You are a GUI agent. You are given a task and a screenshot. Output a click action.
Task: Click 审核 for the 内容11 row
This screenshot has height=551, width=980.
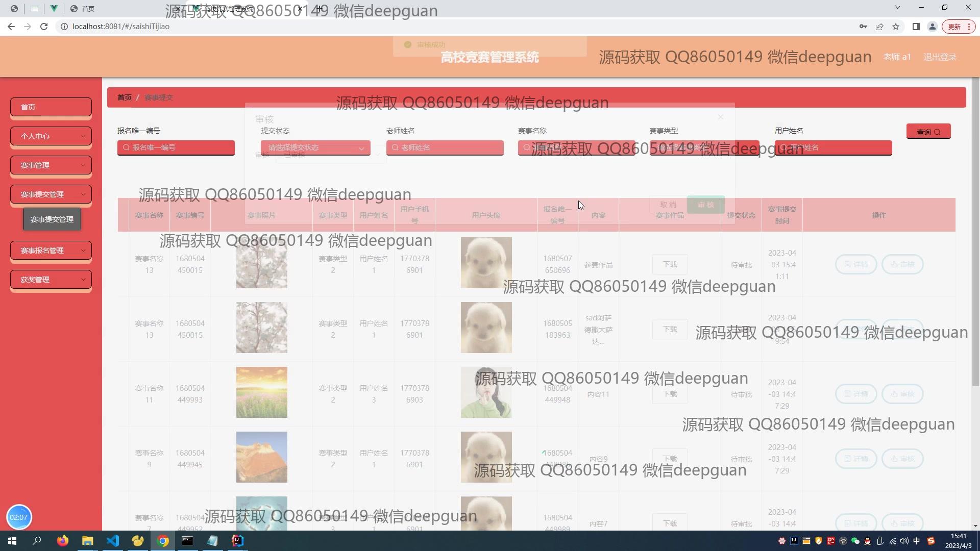pos(902,394)
